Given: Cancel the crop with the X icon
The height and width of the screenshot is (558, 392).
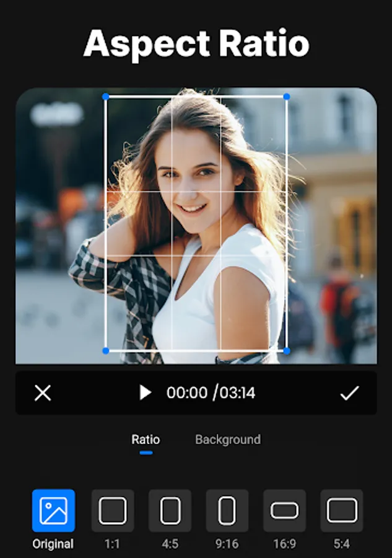Looking at the screenshot, I should [43, 393].
